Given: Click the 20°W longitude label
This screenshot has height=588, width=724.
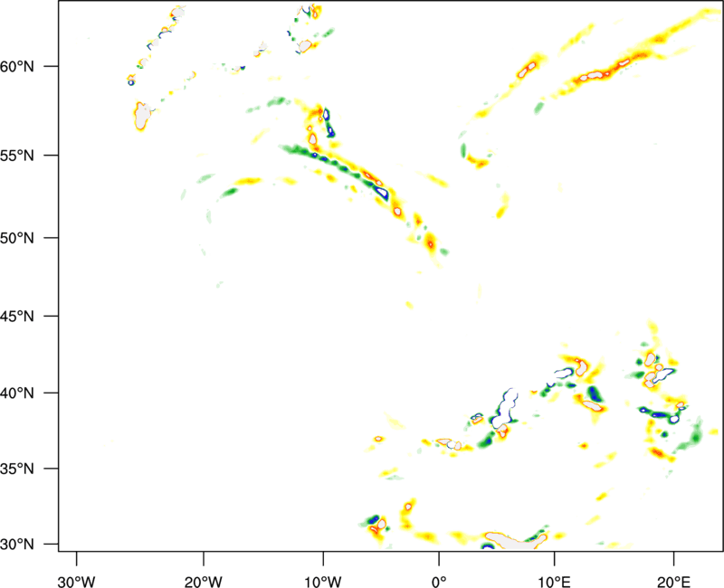Looking at the screenshot, I should pyautogui.click(x=204, y=567).
